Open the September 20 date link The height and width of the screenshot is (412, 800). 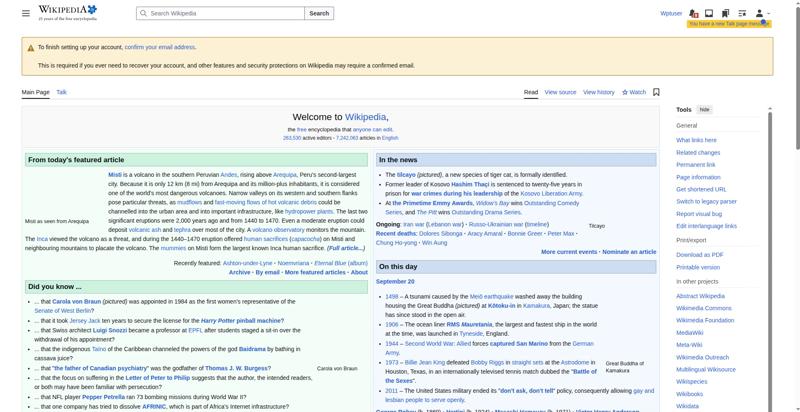tap(395, 281)
